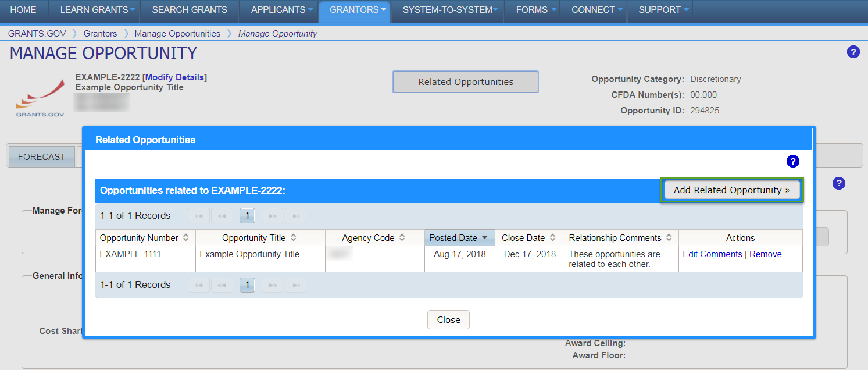
Task: Click the next page arrow icon
Action: [x=272, y=215]
